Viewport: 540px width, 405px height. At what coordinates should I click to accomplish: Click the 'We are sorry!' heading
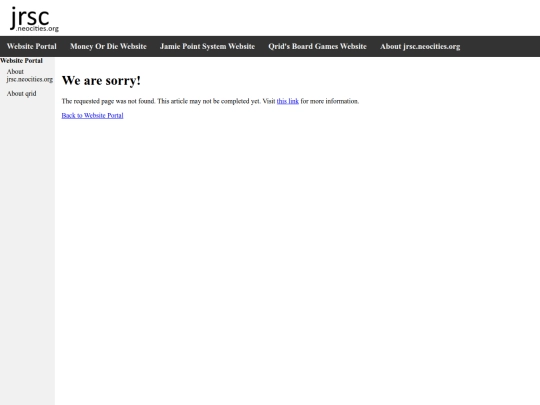[101, 81]
